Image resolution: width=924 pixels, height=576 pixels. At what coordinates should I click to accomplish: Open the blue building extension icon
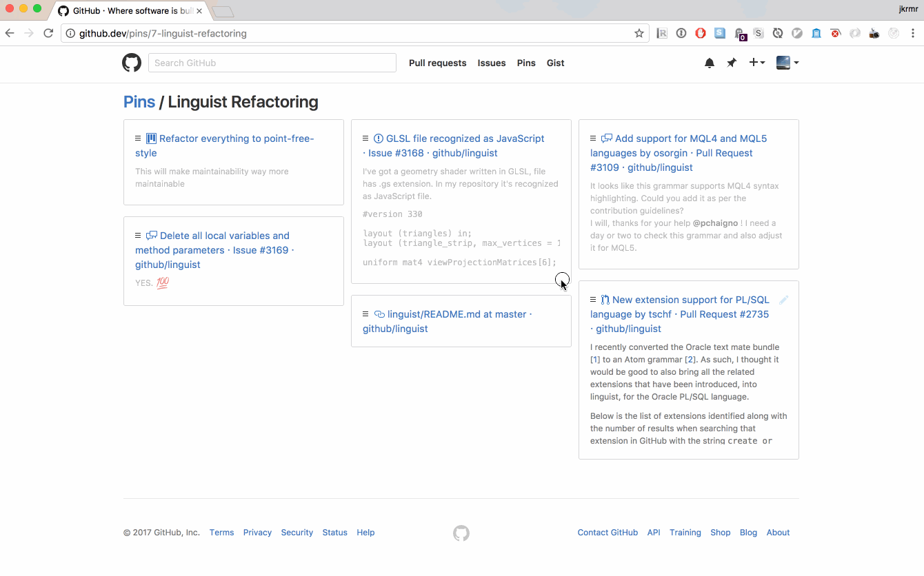click(816, 33)
